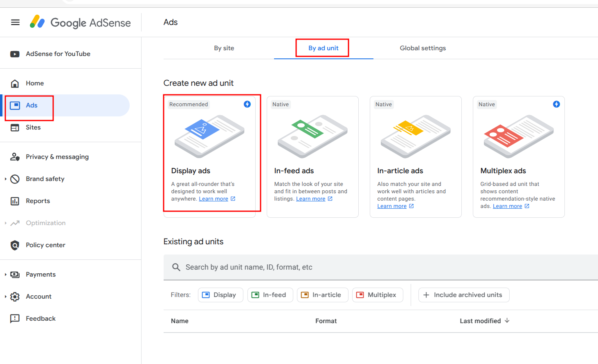Select the By ad unit tab
Viewport: 598px width, 364px height.
[323, 48]
